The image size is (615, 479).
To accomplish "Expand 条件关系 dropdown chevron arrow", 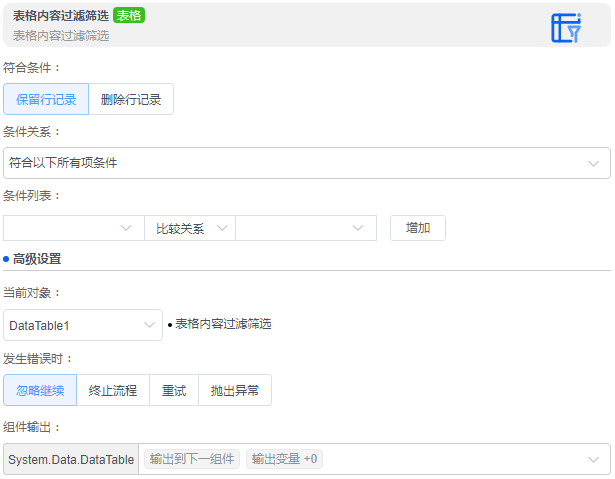I will coord(593,164).
